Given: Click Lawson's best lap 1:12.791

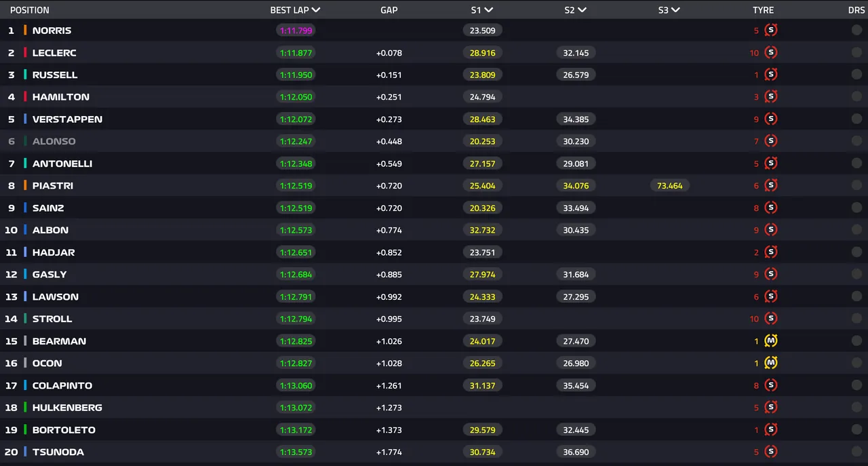Looking at the screenshot, I should [296, 296].
